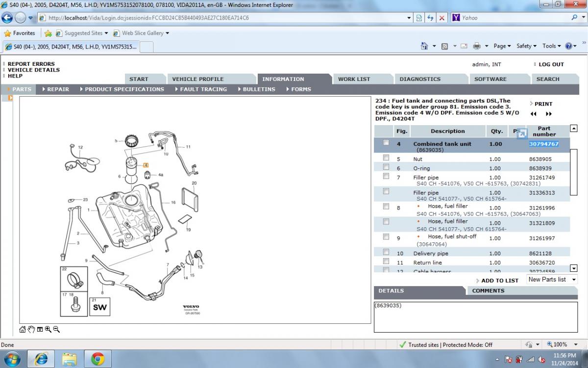Click the Help question mark icon

[568, 46]
